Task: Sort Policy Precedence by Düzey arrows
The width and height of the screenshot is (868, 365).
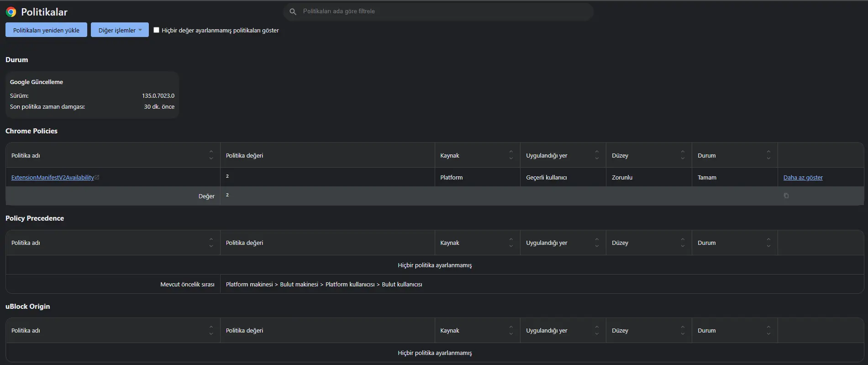Action: pos(683,243)
